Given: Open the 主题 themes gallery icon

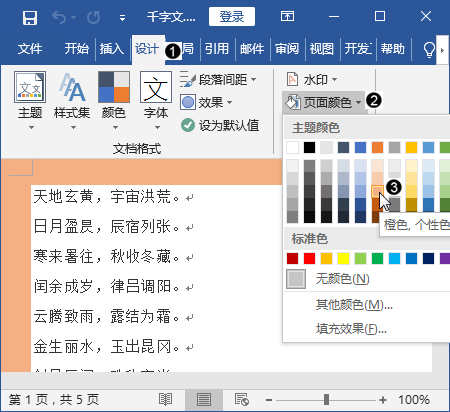Looking at the screenshot, I should point(30,87).
